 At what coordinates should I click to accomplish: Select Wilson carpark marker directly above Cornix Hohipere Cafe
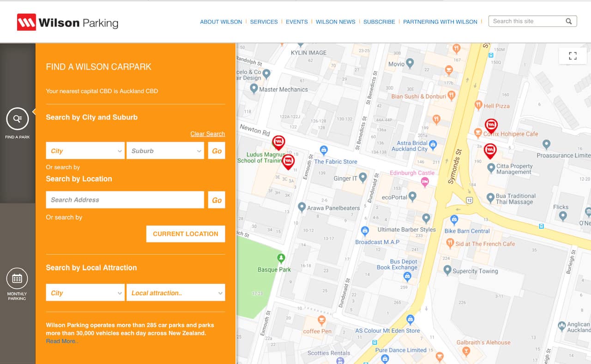click(x=491, y=125)
